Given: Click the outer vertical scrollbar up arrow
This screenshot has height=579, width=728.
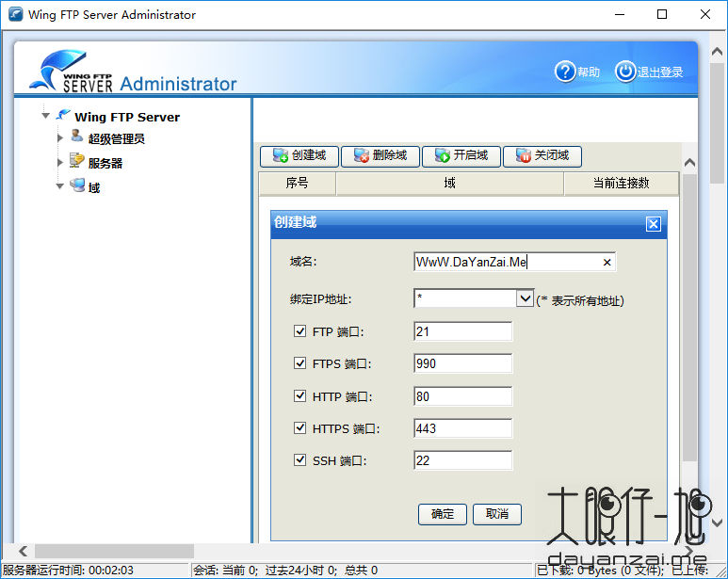Looking at the screenshot, I should click(x=717, y=52).
